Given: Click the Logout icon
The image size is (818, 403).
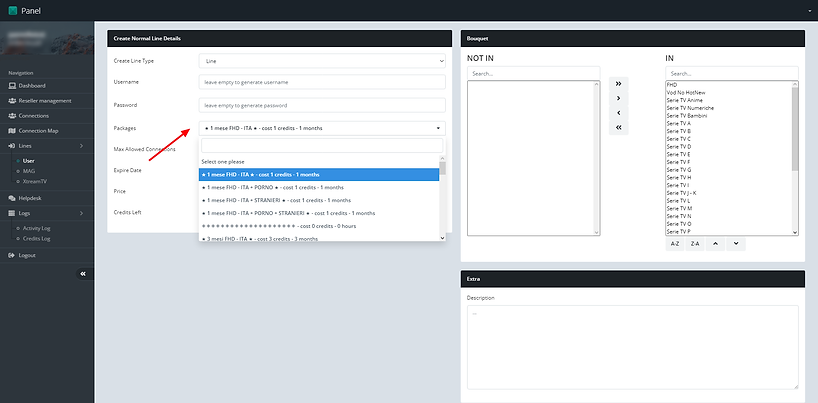Looking at the screenshot, I should 13,255.
